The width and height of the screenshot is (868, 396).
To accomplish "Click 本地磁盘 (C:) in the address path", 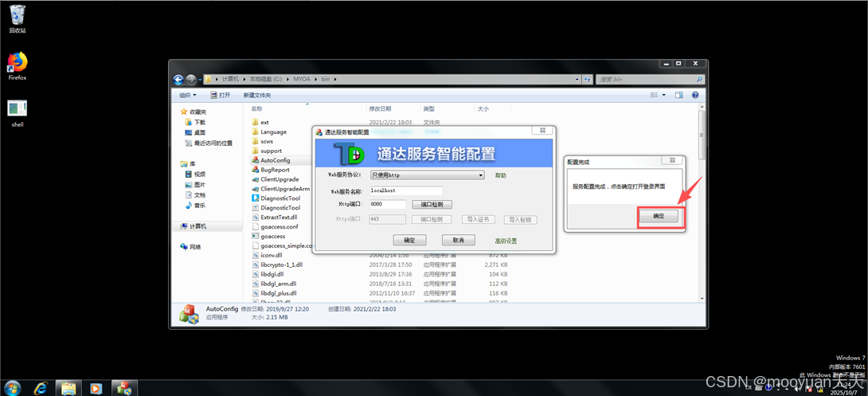I will (266, 79).
